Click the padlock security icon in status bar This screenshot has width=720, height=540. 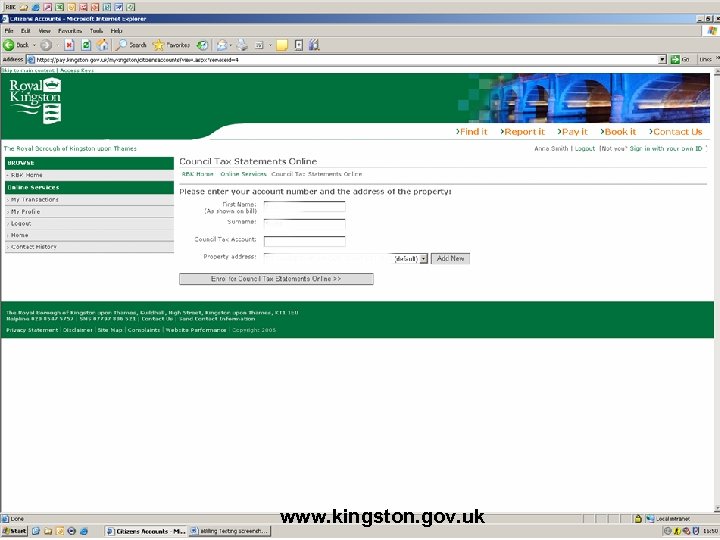(x=638, y=519)
